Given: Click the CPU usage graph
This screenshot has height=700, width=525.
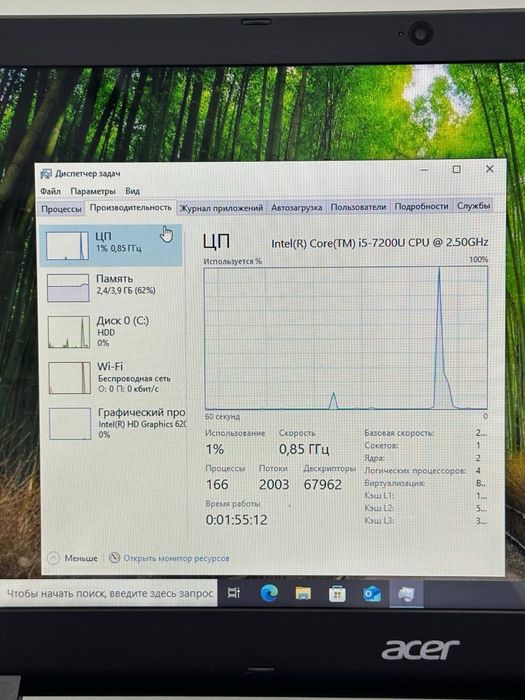Looking at the screenshot, I should pos(346,338).
